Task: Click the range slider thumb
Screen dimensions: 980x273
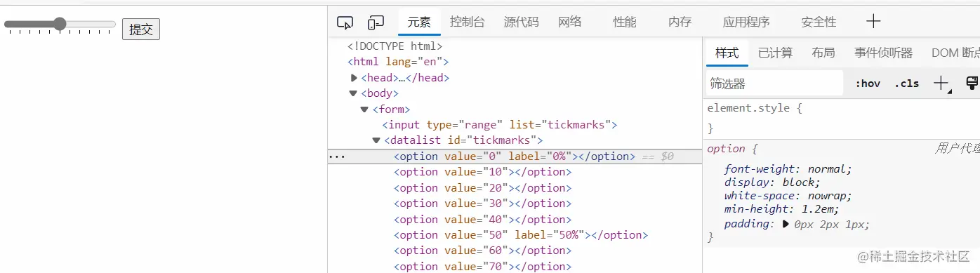Action: point(60,24)
